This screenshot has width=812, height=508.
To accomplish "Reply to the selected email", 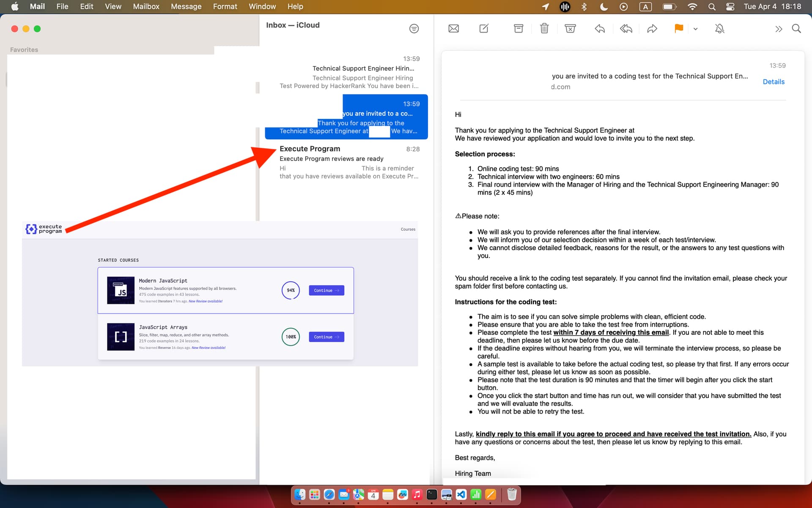I will pyautogui.click(x=600, y=29).
